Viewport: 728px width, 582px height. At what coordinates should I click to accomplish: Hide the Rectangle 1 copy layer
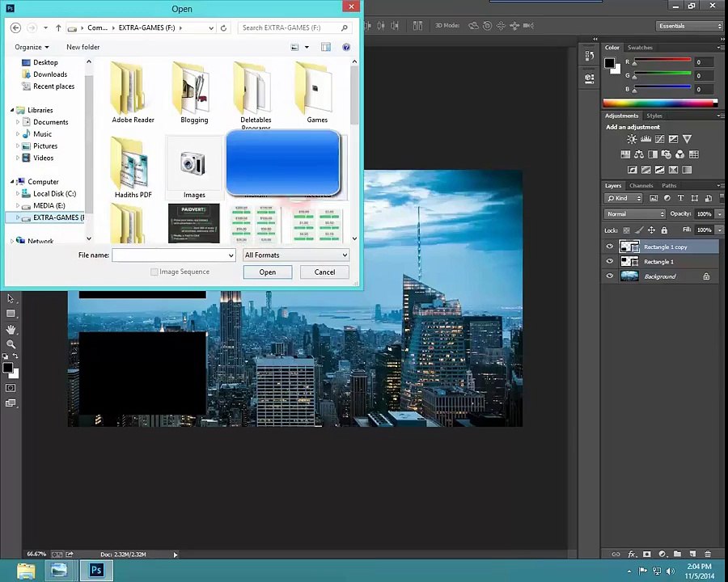(x=610, y=247)
